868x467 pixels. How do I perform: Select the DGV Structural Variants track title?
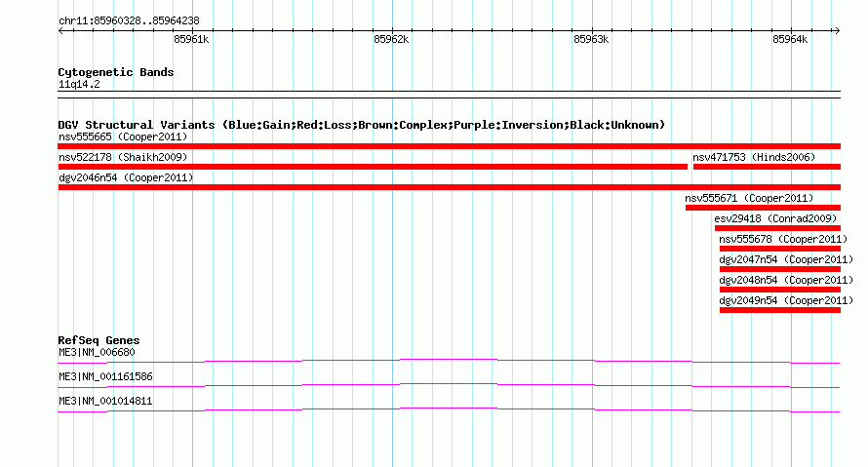coord(362,125)
